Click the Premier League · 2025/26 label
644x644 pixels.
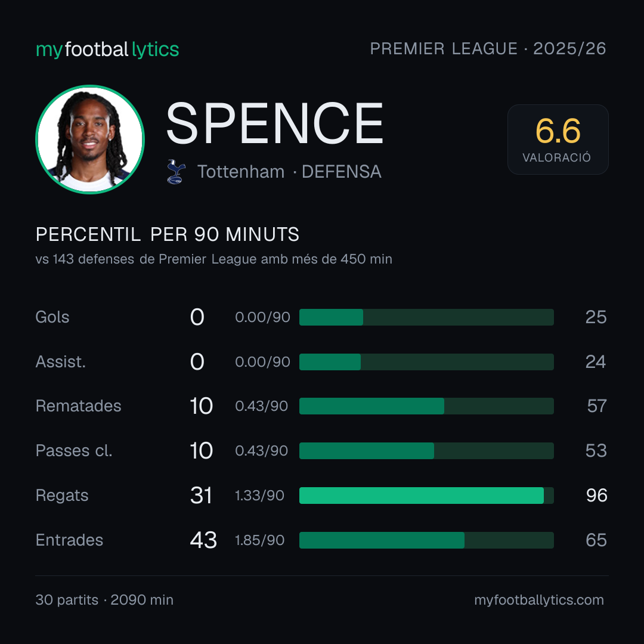[x=488, y=49]
